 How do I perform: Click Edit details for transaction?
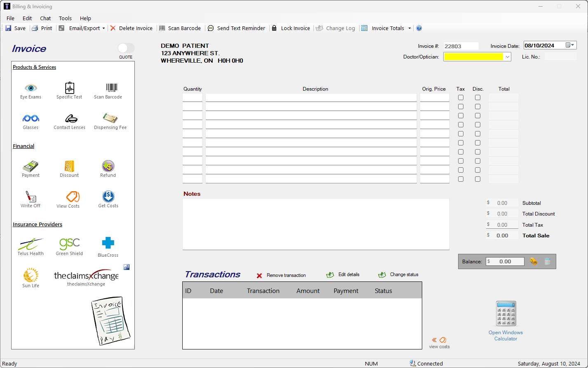(x=343, y=274)
